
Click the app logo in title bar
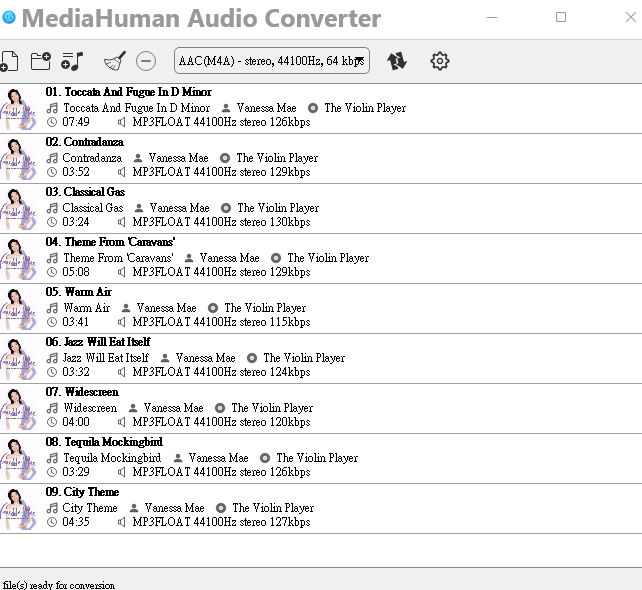pos(9,18)
